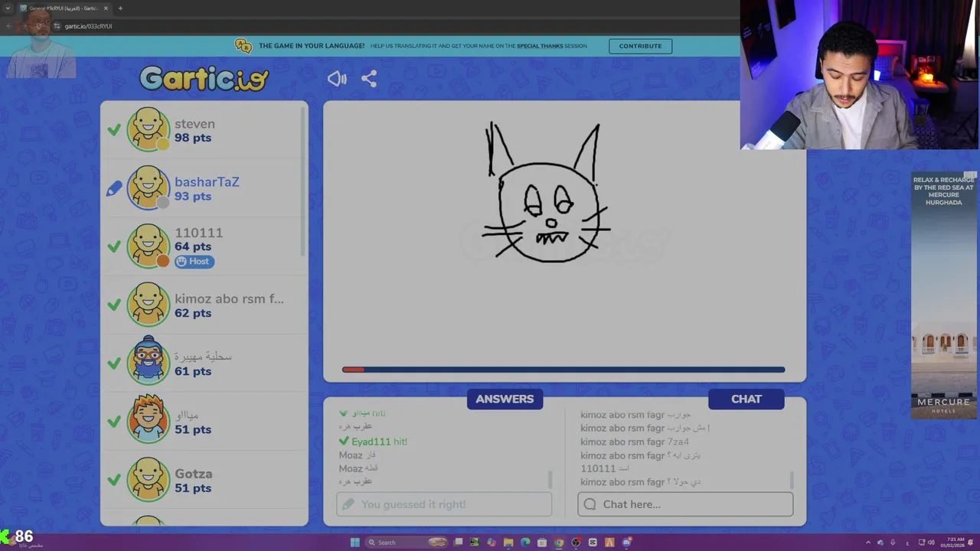
Task: Open site information icon in address bar
Action: [57, 26]
